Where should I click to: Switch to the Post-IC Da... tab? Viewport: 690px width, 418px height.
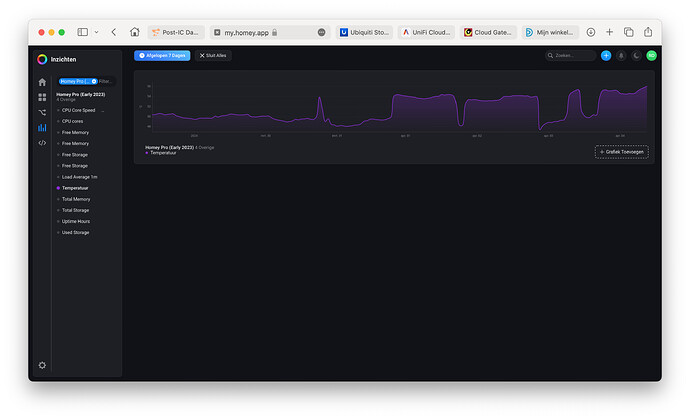point(176,32)
